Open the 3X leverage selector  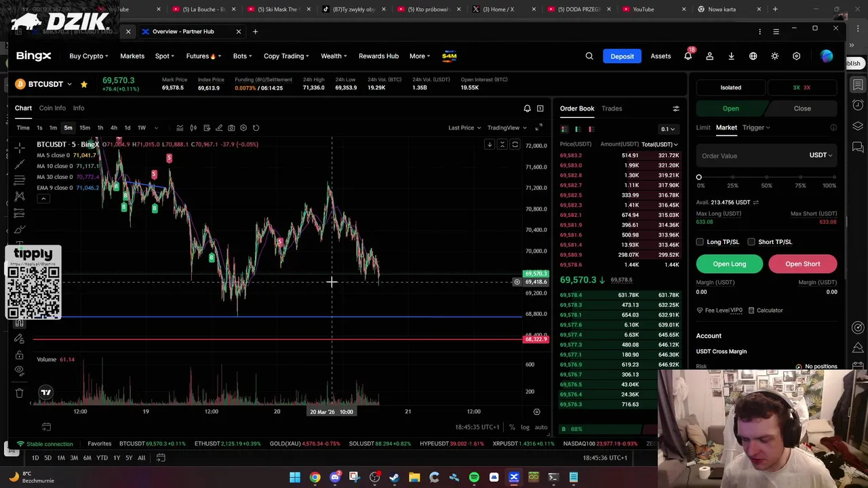[x=802, y=87]
